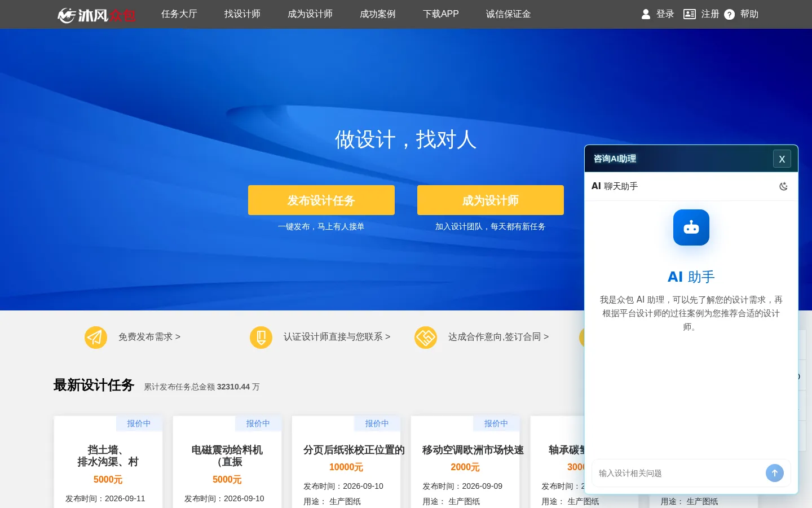Close the 咨询AI助理 chat panel

pos(782,159)
